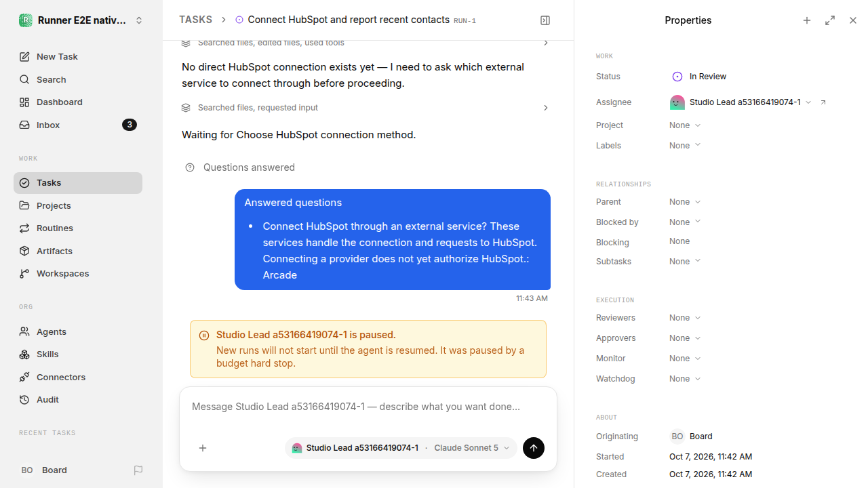Open assignee Studio Lead in new view arrow
Viewport: 868px width, 488px height.
823,102
